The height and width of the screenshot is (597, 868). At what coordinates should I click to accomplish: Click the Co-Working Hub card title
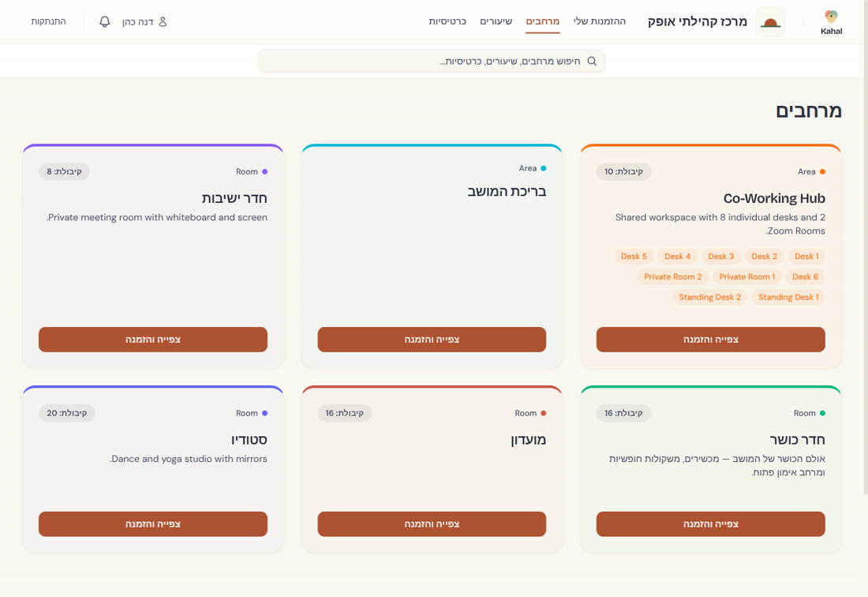pos(774,198)
